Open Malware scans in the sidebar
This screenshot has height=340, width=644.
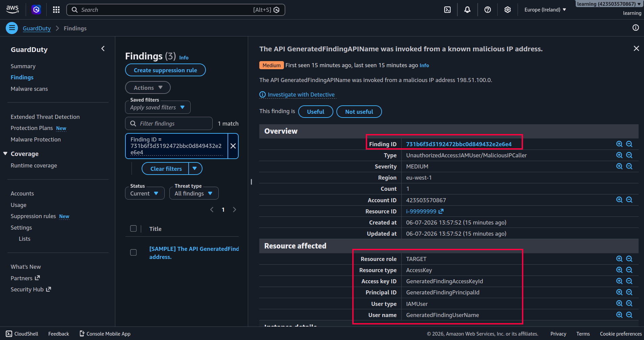[x=29, y=89]
